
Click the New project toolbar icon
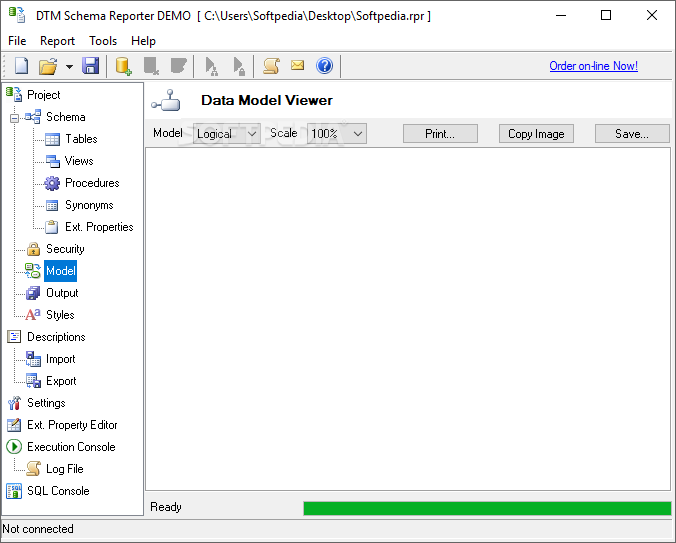click(22, 66)
